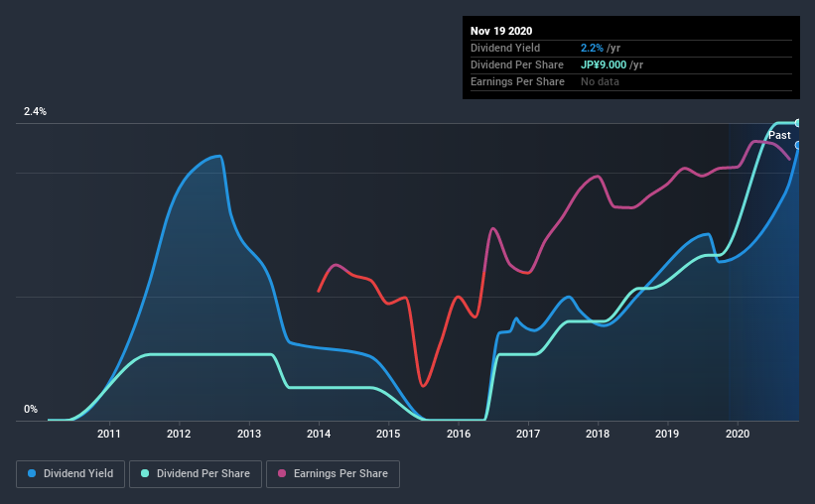815x504 pixels.
Task: Toggle the Dividend Per Share legend button
Action: click(x=196, y=474)
